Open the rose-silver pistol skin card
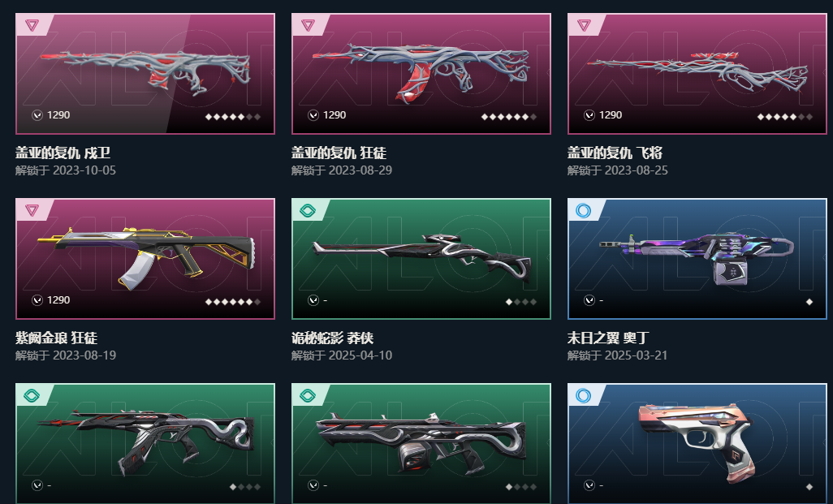Image resolution: width=833 pixels, height=504 pixels. 697,443
